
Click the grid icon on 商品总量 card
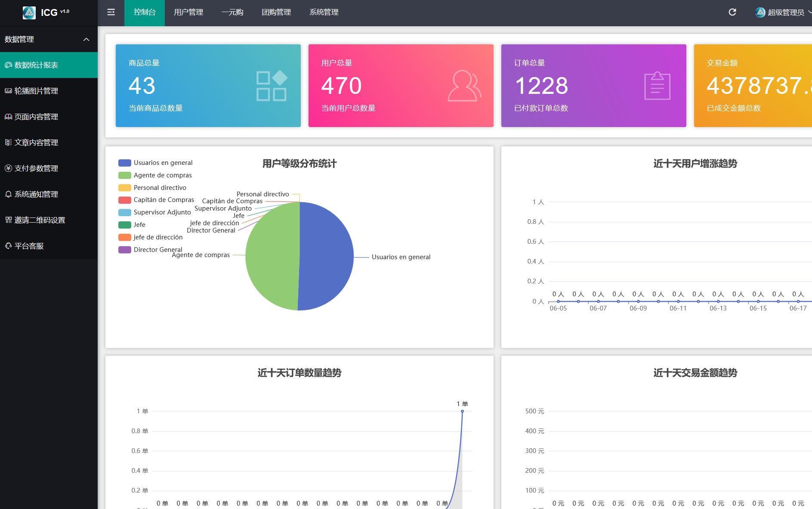pyautogui.click(x=272, y=86)
